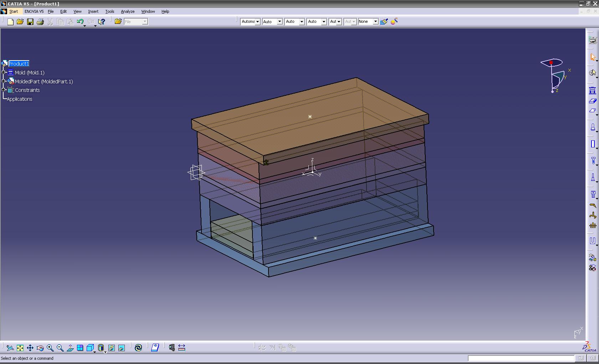599x364 pixels.
Task: Click the Fly mode icon
Action: 10,348
